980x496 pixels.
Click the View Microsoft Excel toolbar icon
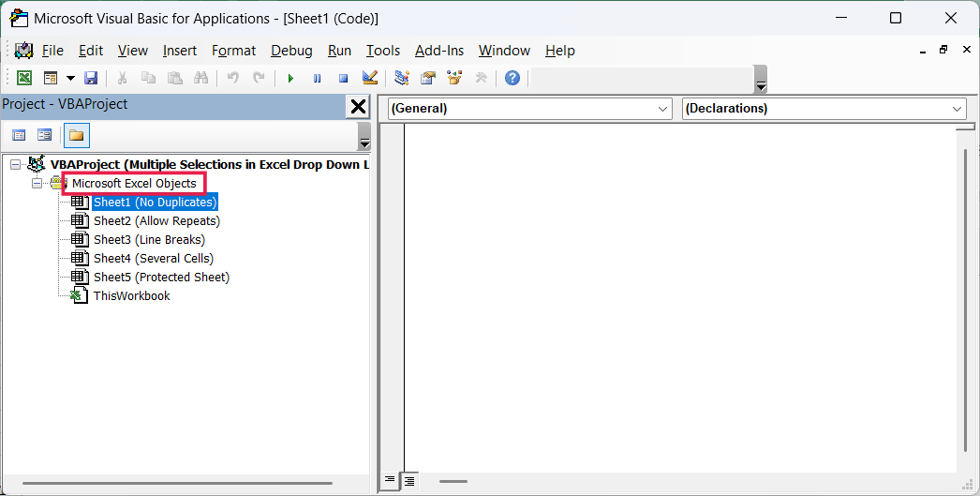23,78
